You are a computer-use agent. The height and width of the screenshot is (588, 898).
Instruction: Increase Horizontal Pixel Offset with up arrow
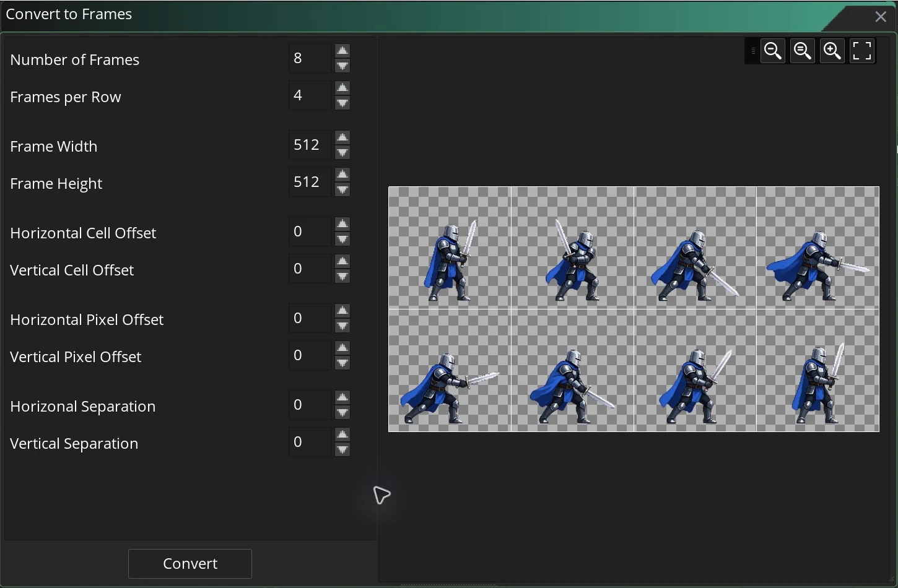[342, 311]
